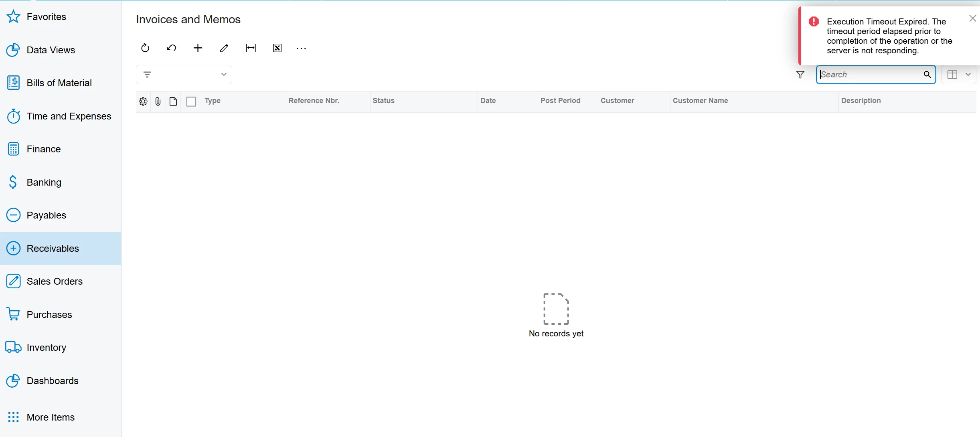Click Fit to Screen columns icon
The image size is (980, 437).
pos(251,48)
